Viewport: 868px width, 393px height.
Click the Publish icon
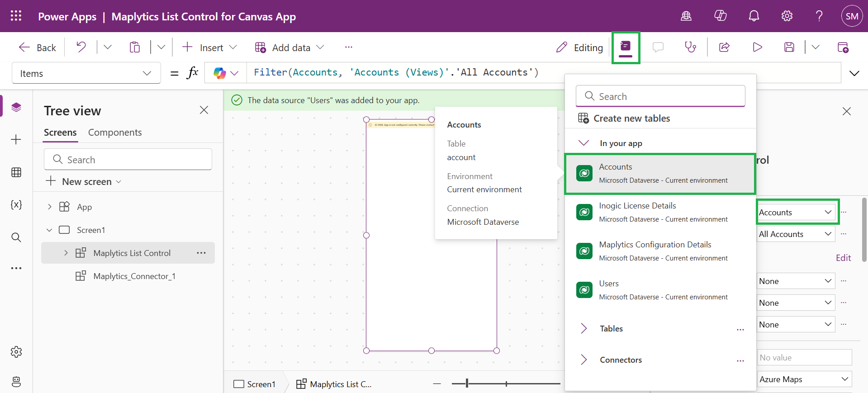843,47
